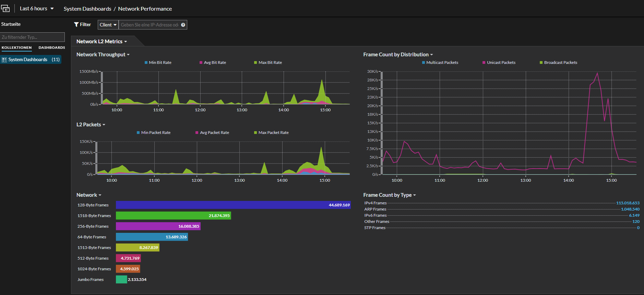Open the Client filter type dropdown

(x=108, y=25)
